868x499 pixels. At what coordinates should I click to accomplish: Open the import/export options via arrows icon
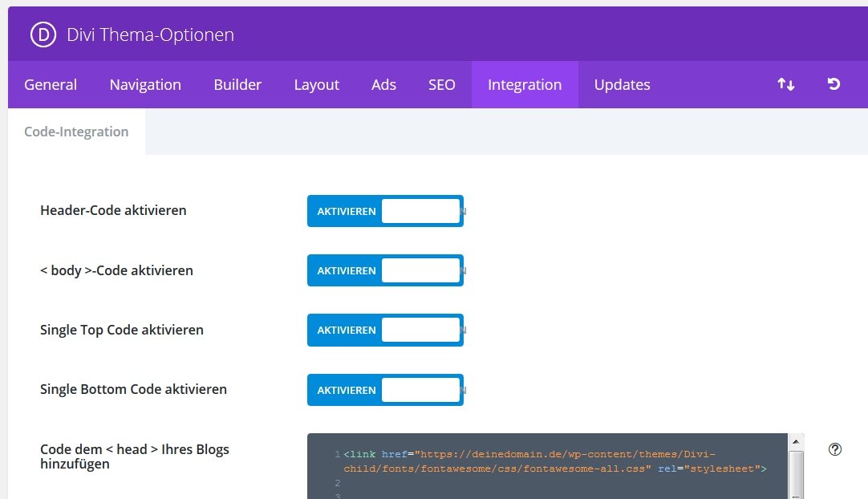785,83
